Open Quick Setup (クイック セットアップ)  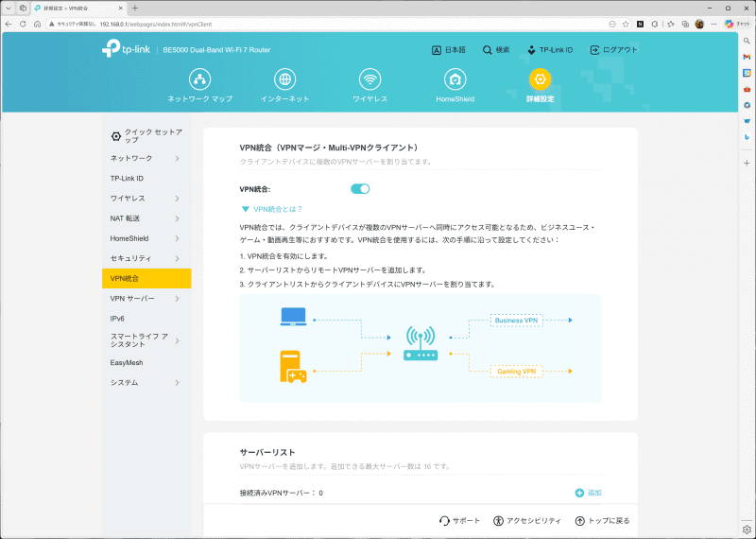coord(146,136)
